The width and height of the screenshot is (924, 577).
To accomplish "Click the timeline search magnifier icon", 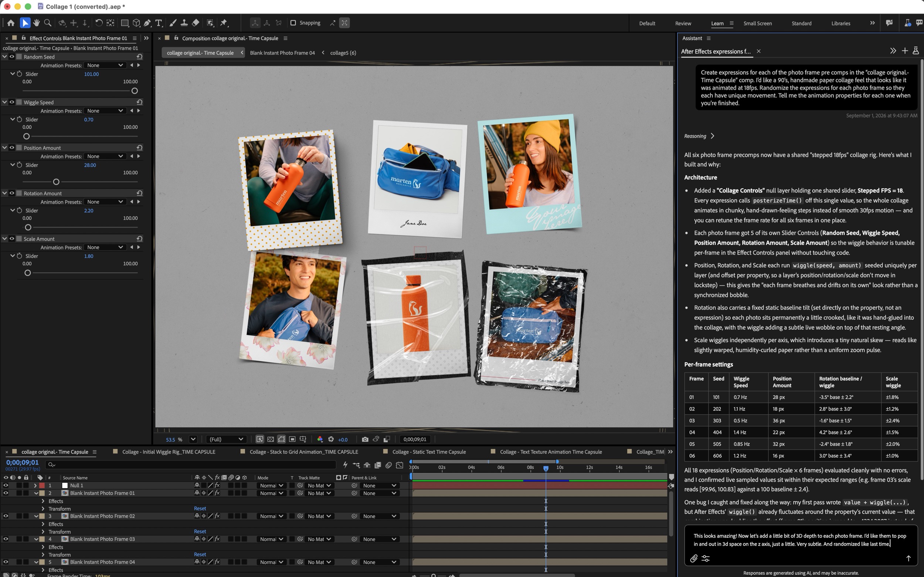I will coord(51,465).
